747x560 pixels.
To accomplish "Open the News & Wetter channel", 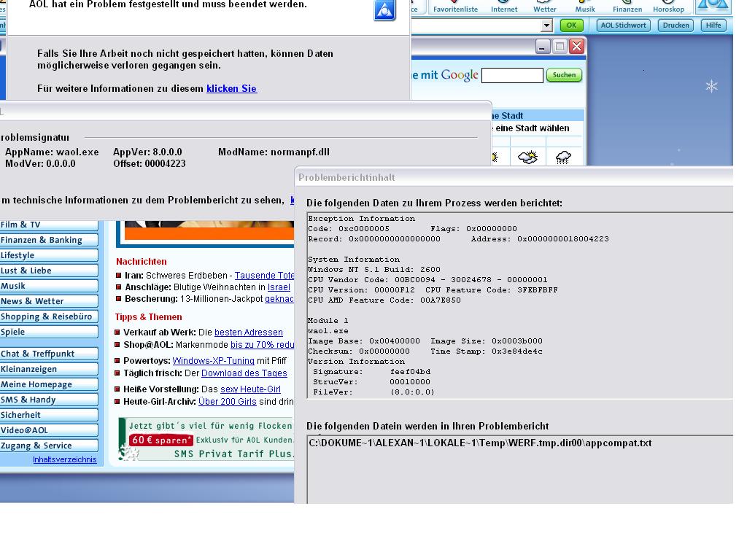I will [x=49, y=301].
